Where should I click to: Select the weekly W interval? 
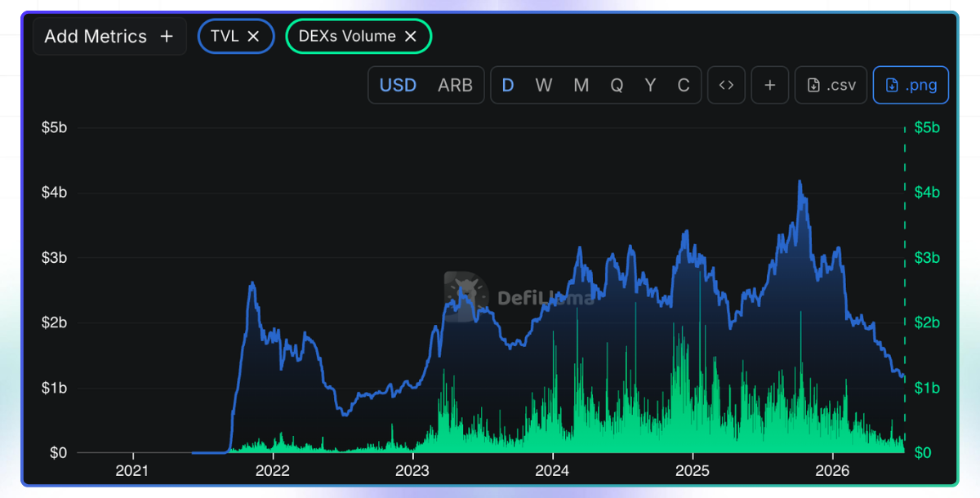544,85
